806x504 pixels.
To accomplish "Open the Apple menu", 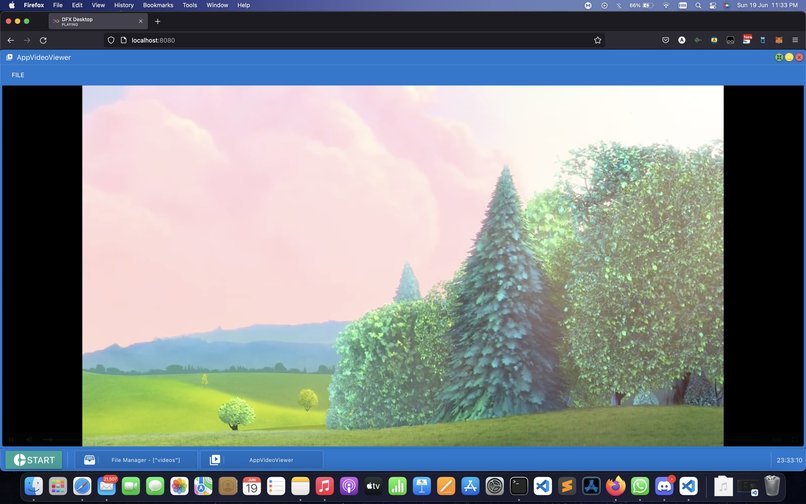I will [x=12, y=5].
